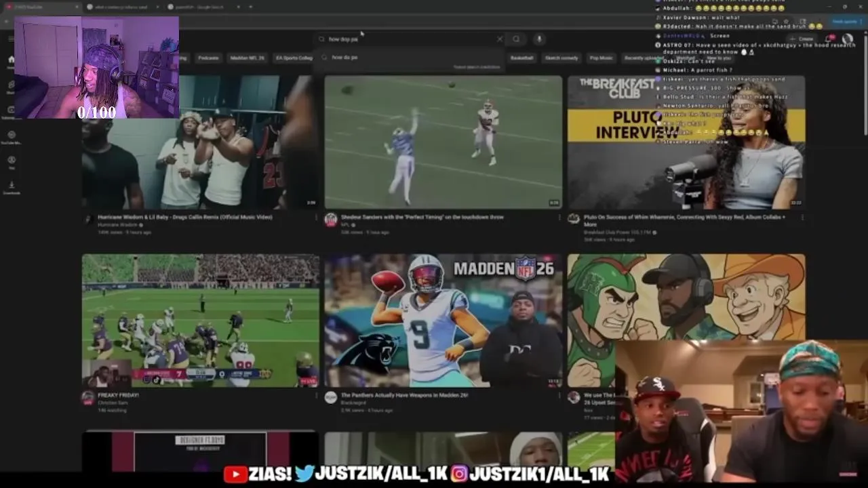Open the Madden NFL 26 Panthers thumbnail
The width and height of the screenshot is (868, 488).
click(443, 321)
